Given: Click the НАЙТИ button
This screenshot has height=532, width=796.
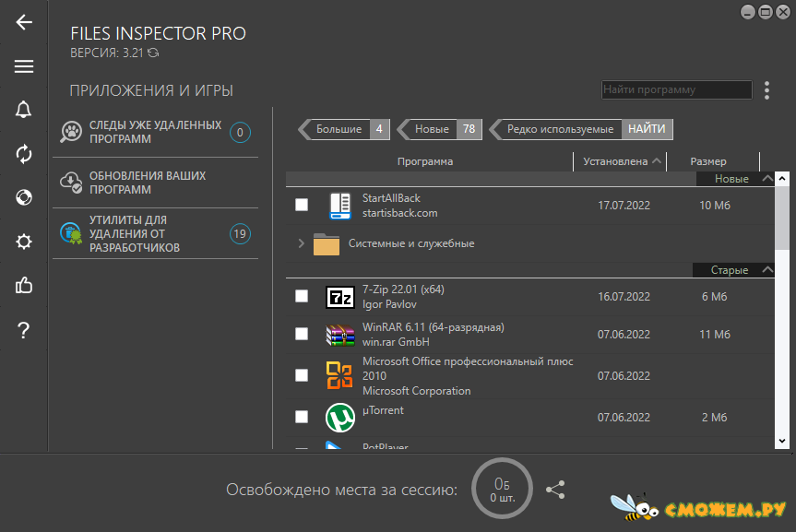Looking at the screenshot, I should pyautogui.click(x=647, y=129).
